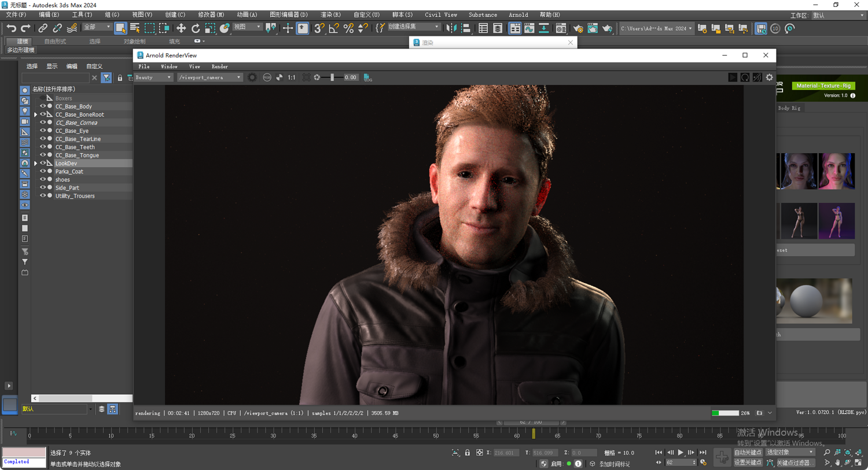This screenshot has width=868, height=470.
Task: Select the Move tool in main toolbar
Action: point(181,28)
